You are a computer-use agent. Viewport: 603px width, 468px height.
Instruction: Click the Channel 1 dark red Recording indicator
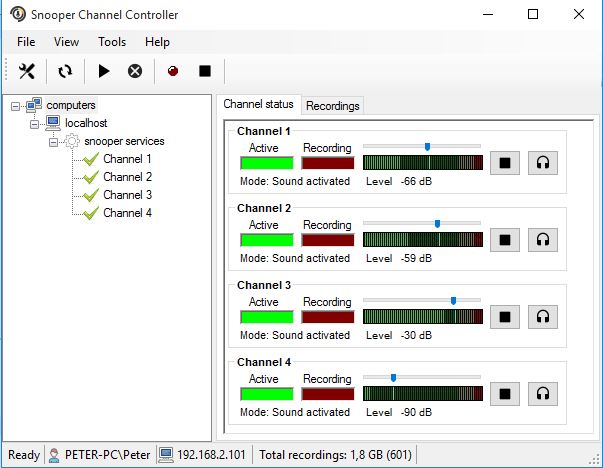(328, 163)
